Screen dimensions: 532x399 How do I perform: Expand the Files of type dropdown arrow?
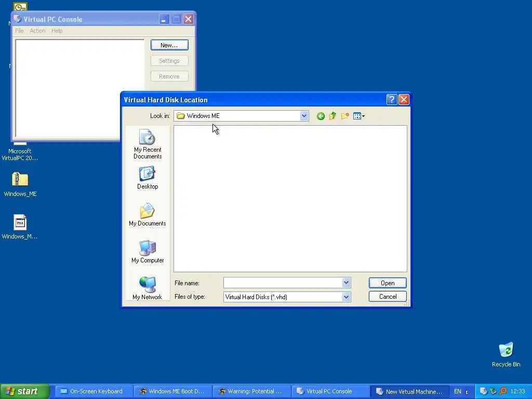tap(346, 297)
